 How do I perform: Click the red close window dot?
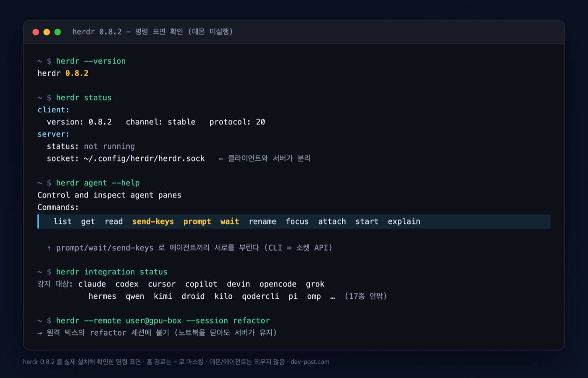(36, 32)
